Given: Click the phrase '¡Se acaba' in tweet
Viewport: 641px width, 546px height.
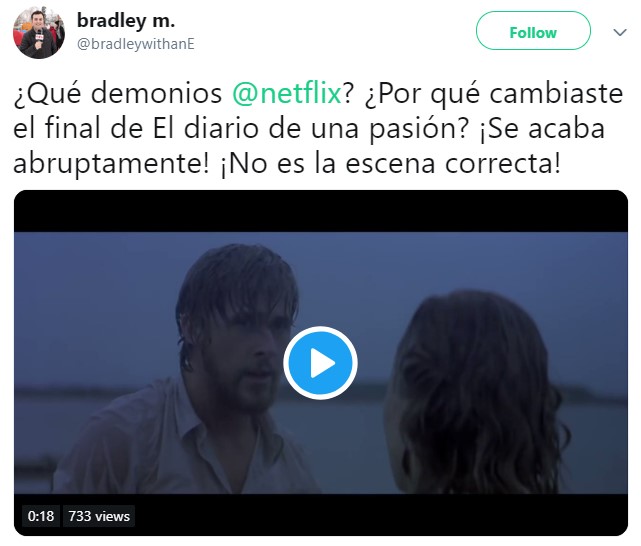Looking at the screenshot, I should pos(542,128).
